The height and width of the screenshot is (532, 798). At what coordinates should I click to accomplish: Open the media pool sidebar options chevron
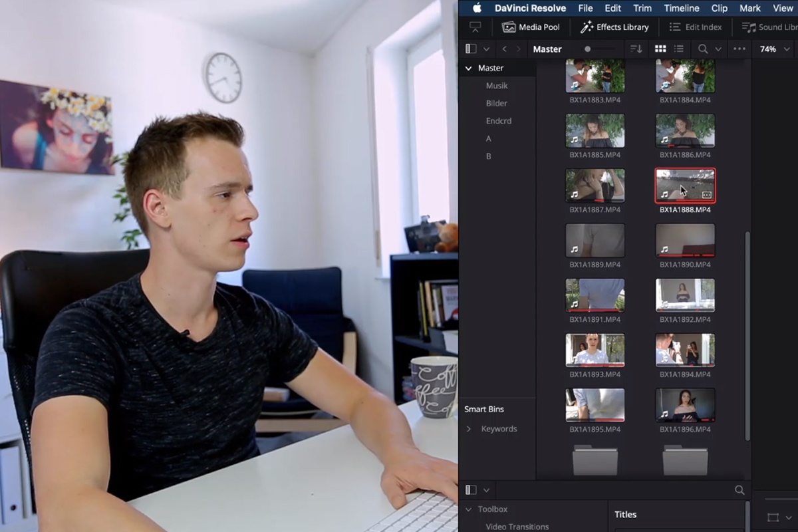pos(486,49)
